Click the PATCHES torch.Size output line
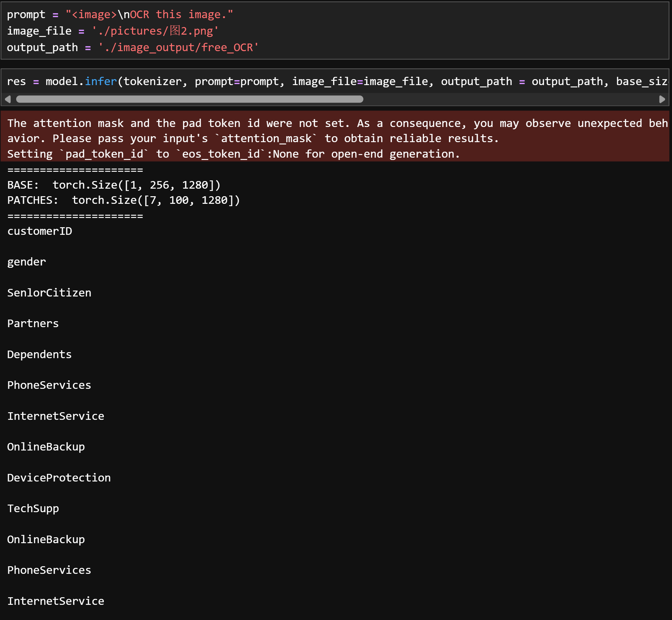Screen dimensions: 672x620 click(123, 200)
